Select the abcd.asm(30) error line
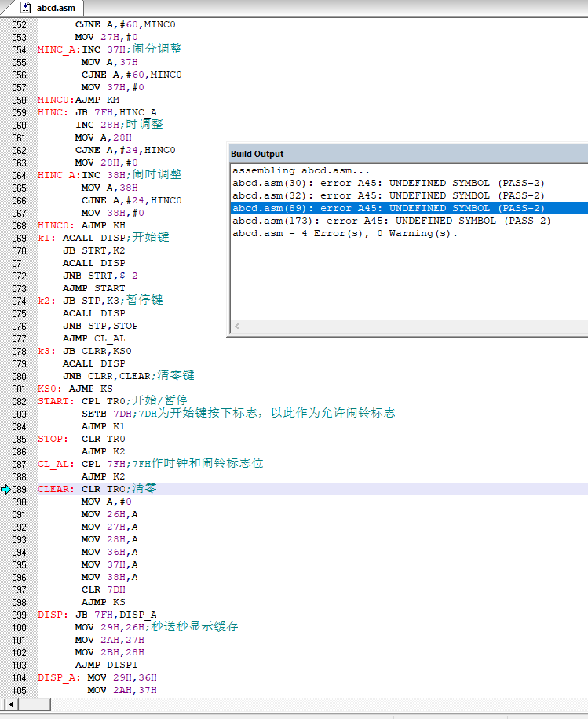This screenshot has width=588, height=719. (388, 183)
